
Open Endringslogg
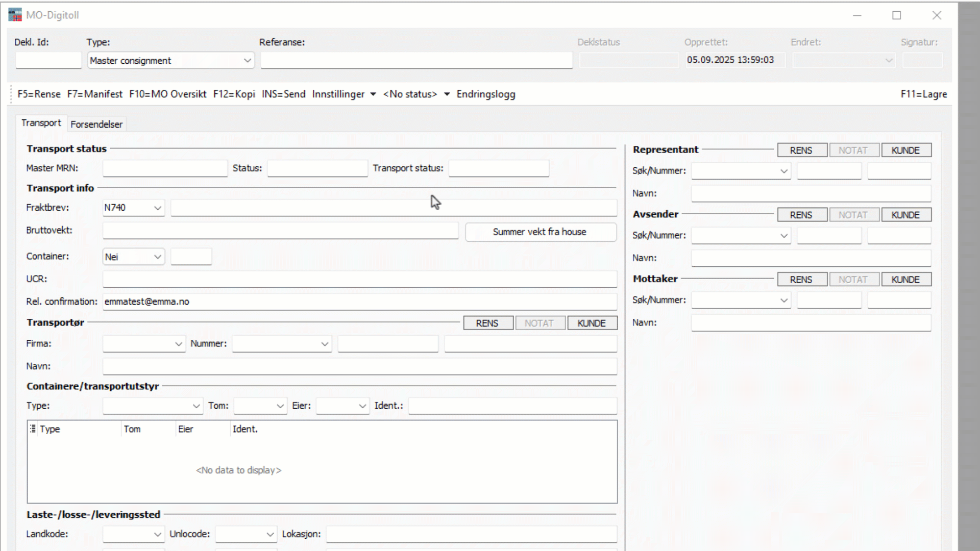click(486, 94)
